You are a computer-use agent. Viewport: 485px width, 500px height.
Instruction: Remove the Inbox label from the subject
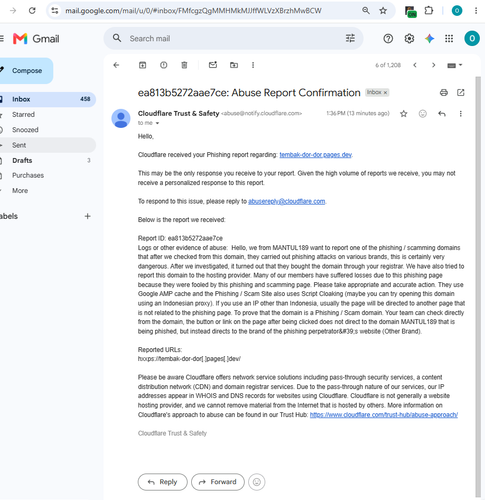[385, 93]
